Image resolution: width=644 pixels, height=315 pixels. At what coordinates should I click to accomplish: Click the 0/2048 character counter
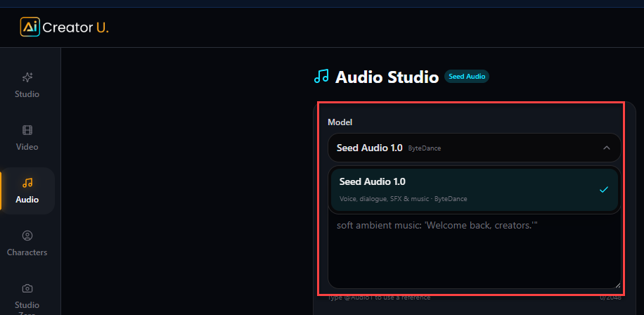click(610, 297)
